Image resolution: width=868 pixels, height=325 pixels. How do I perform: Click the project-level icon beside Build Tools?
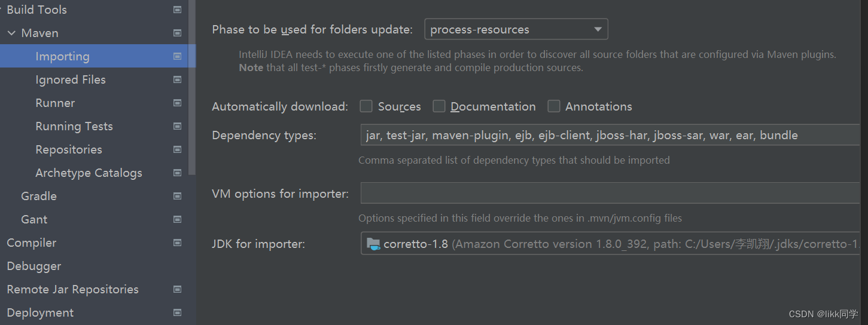click(x=177, y=10)
